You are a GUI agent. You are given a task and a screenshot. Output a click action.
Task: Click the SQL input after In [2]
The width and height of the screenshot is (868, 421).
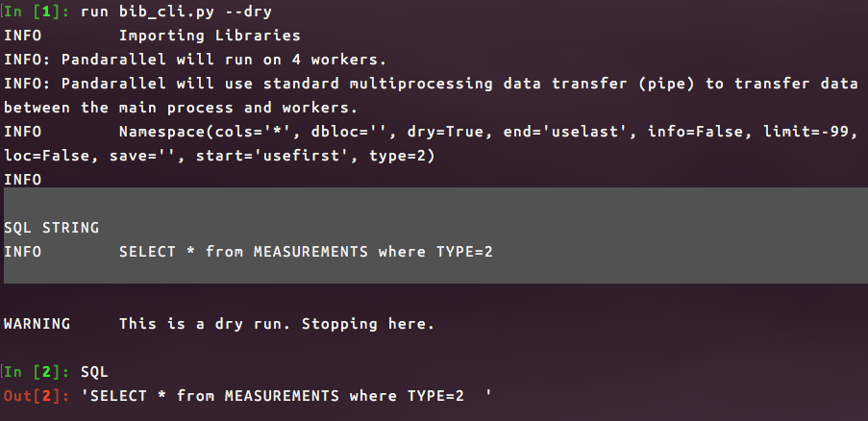click(x=94, y=372)
